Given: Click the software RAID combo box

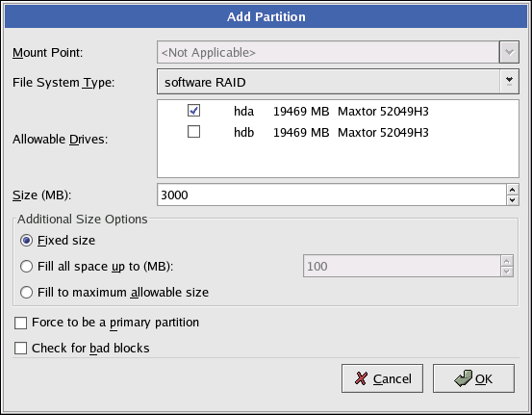Looking at the screenshot, I should point(338,82).
